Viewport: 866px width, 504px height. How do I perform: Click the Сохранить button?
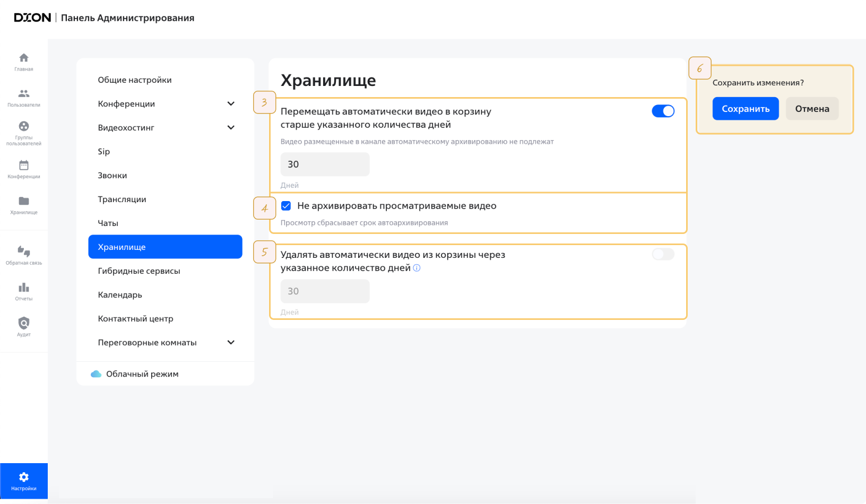pos(745,109)
